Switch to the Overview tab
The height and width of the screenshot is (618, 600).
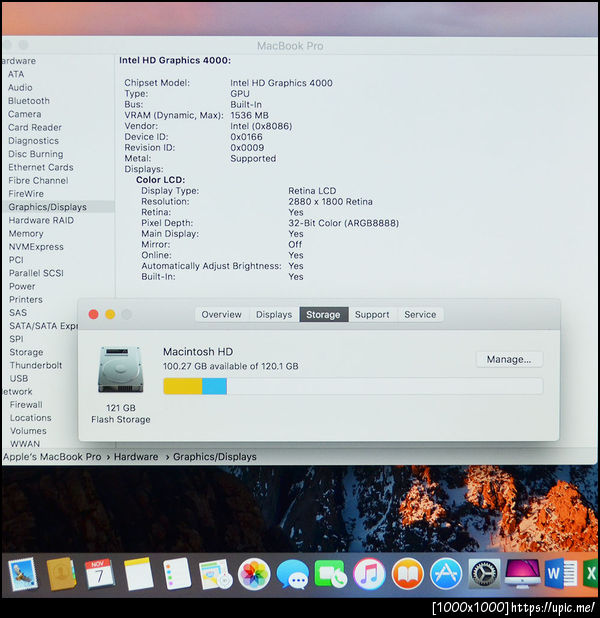(222, 315)
